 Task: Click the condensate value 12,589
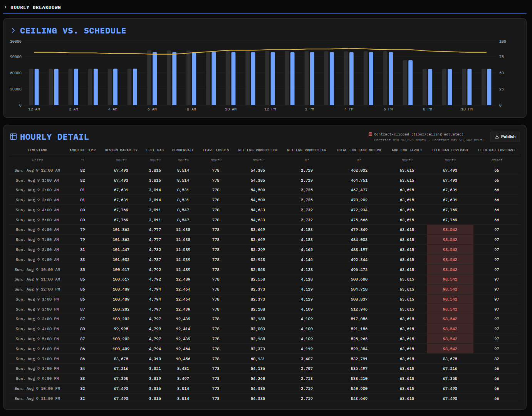183,250
